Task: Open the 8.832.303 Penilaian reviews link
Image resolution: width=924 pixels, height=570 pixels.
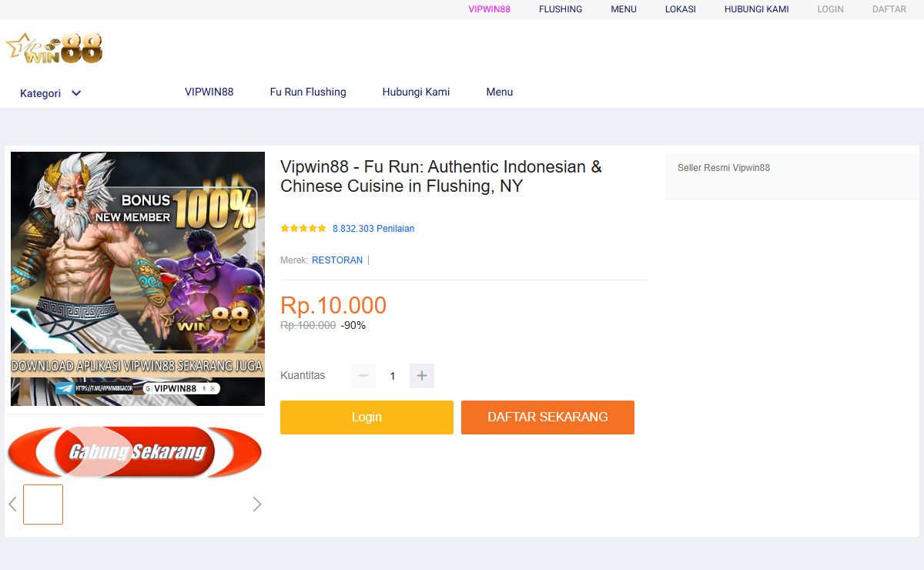Action: (373, 229)
